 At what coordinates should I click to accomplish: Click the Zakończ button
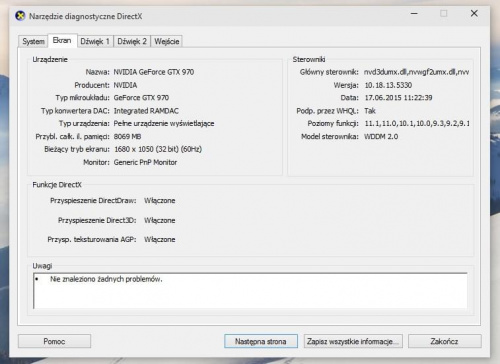click(x=444, y=341)
